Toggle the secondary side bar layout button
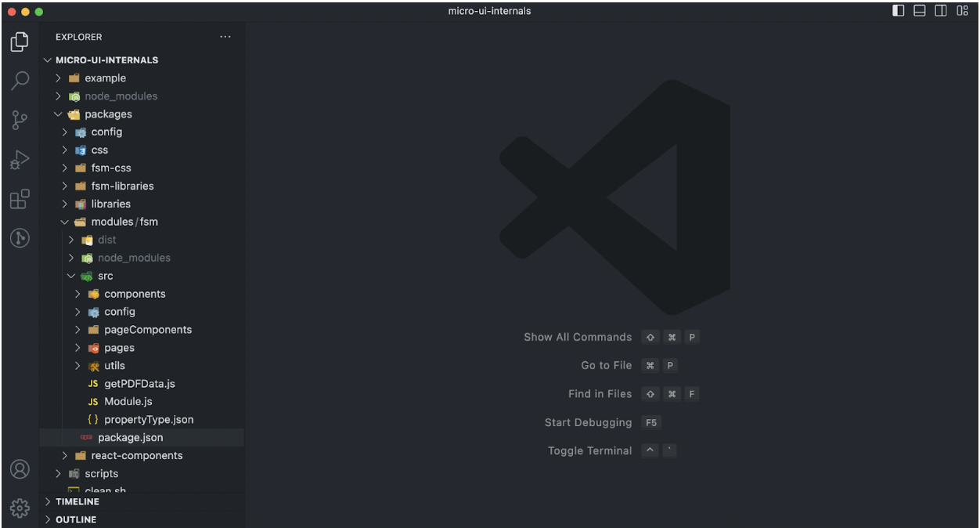 [x=941, y=11]
